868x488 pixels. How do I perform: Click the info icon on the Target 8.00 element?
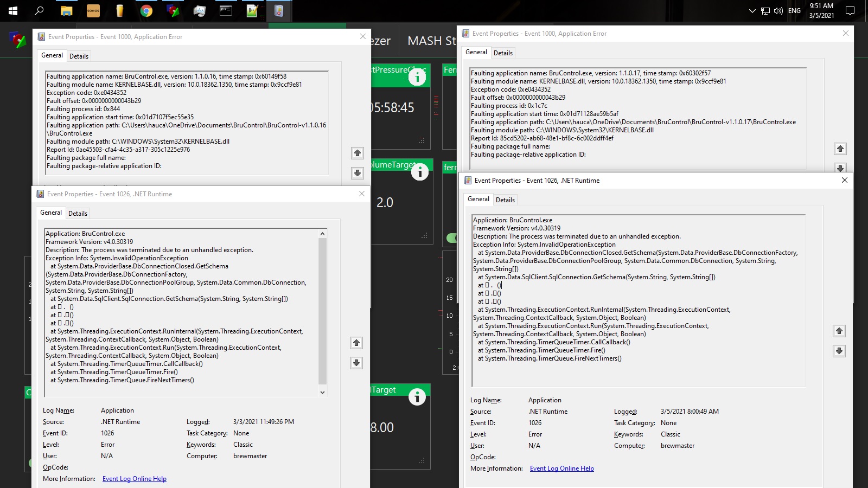(417, 397)
